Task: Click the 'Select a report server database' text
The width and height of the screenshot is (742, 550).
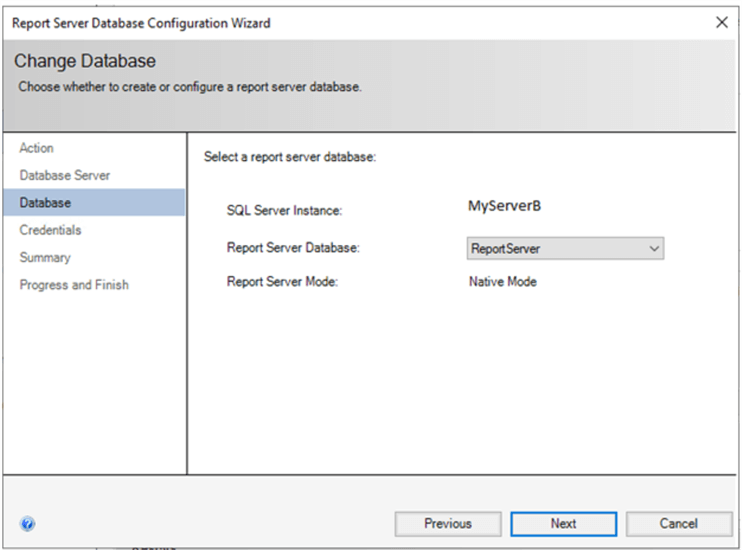Action: pos(289,157)
